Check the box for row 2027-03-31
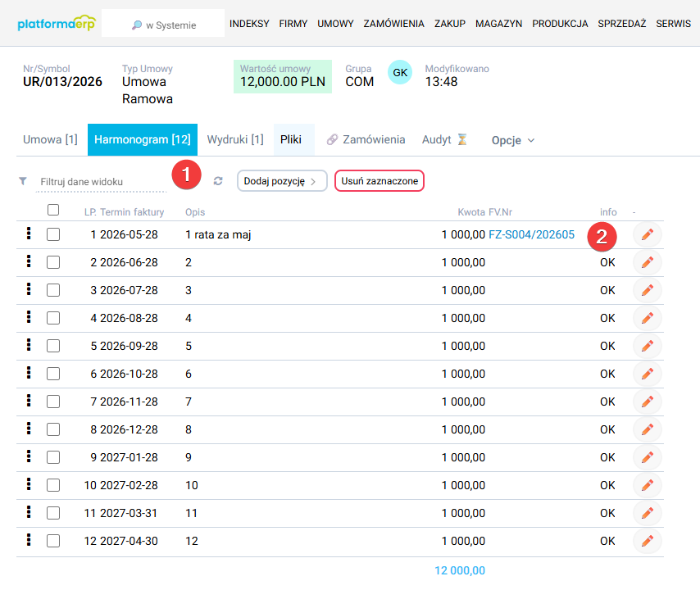This screenshot has width=700, height=590. (x=53, y=513)
